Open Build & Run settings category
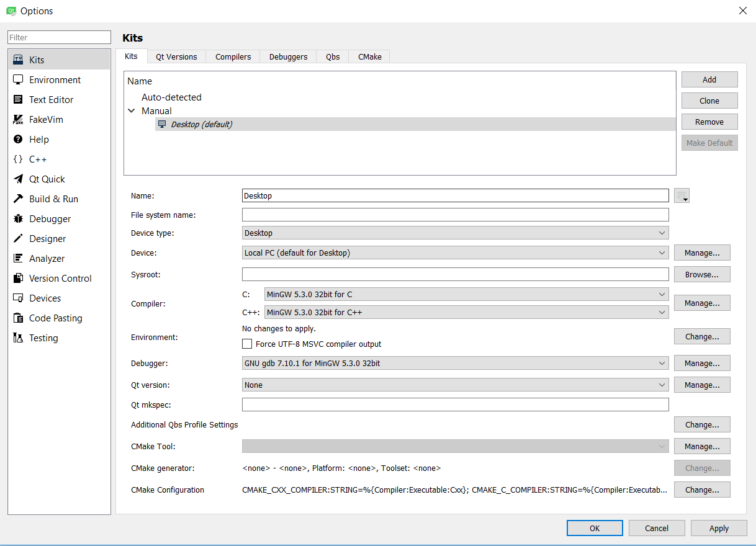 coord(59,199)
